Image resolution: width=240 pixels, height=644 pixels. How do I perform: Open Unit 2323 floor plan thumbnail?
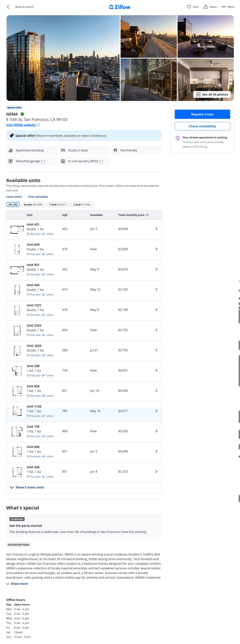tap(17, 330)
